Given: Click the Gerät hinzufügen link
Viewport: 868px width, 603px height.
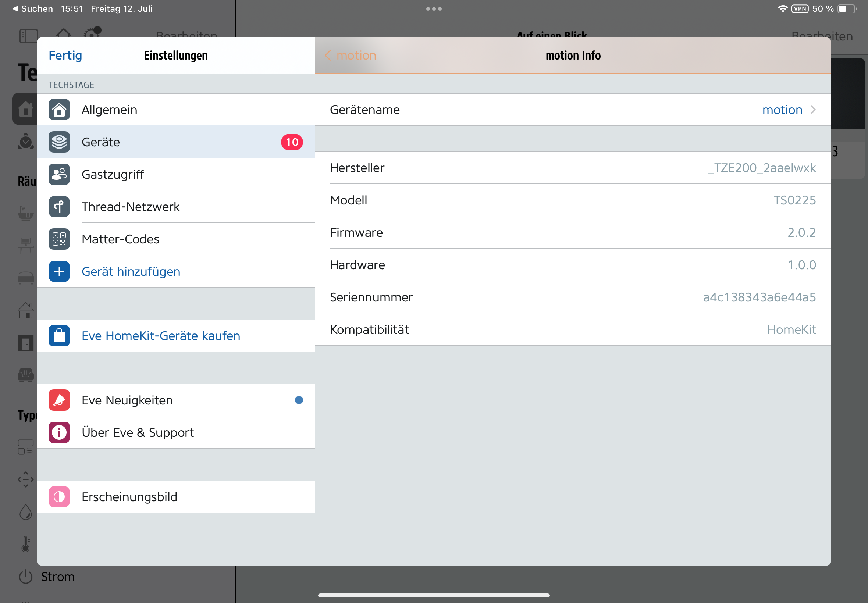Looking at the screenshot, I should 131,271.
